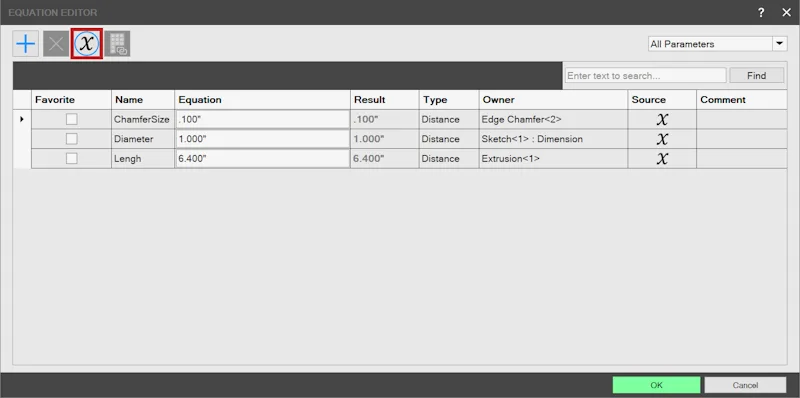Click Distance type in ChamferSize row
Image resolution: width=800 pixels, height=398 pixels.
[x=449, y=119]
